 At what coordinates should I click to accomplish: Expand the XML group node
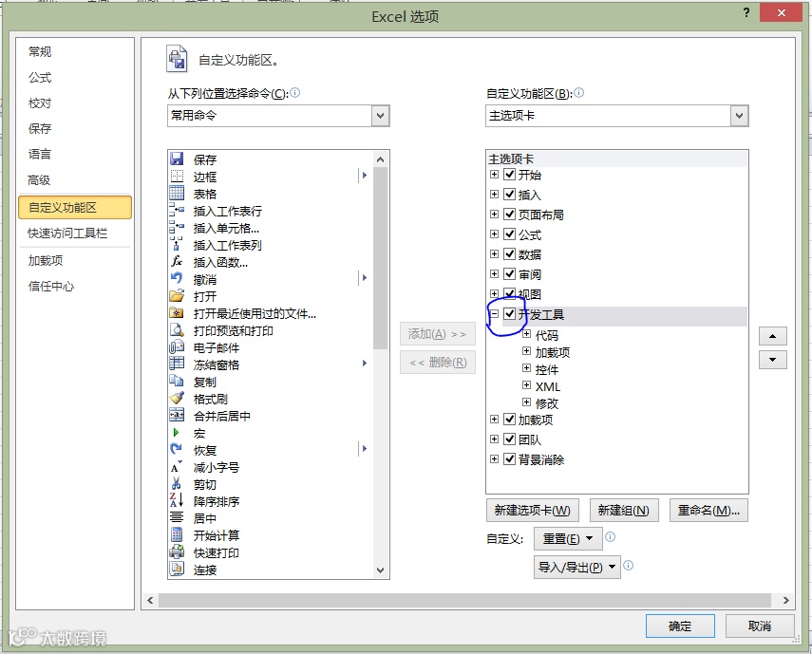pos(526,385)
